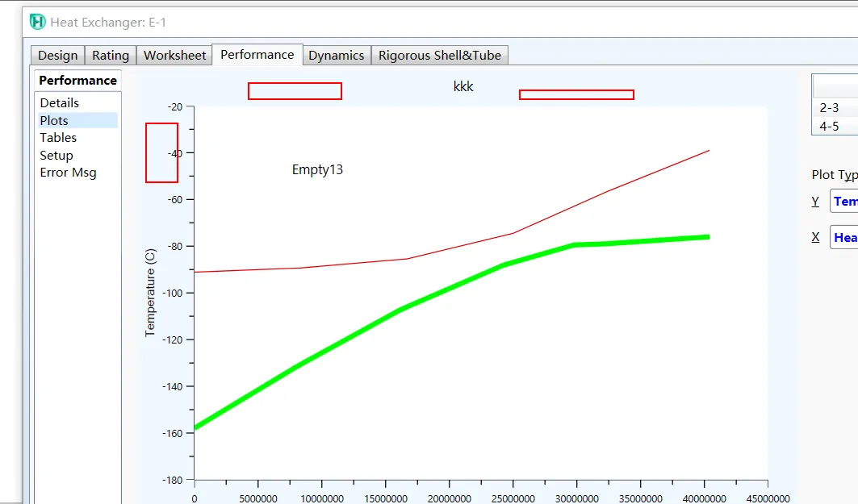Select the Performance tab
Viewport: 858px width, 504px height.
(257, 55)
